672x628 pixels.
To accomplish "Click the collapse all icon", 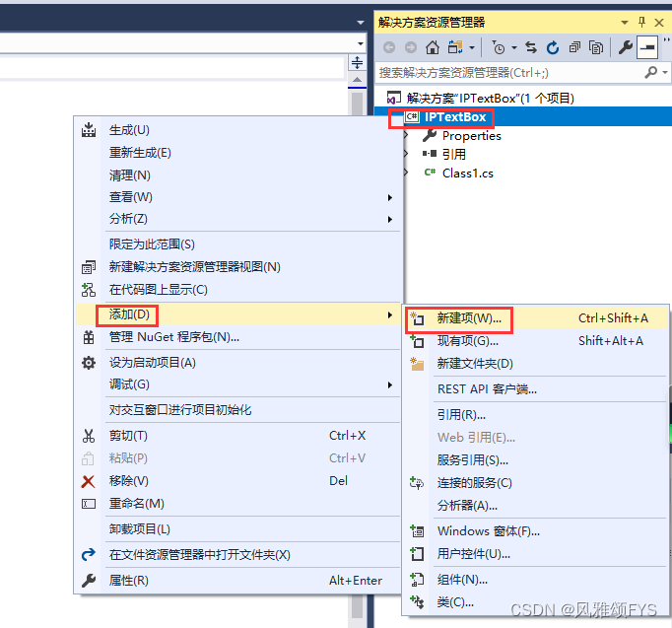I will point(574,47).
